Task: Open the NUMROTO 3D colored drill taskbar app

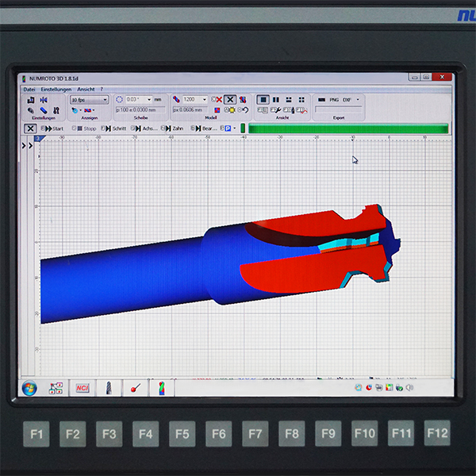Action: click(162, 388)
